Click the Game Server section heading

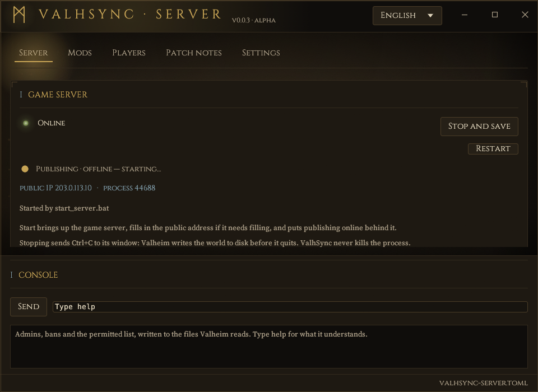(58, 95)
